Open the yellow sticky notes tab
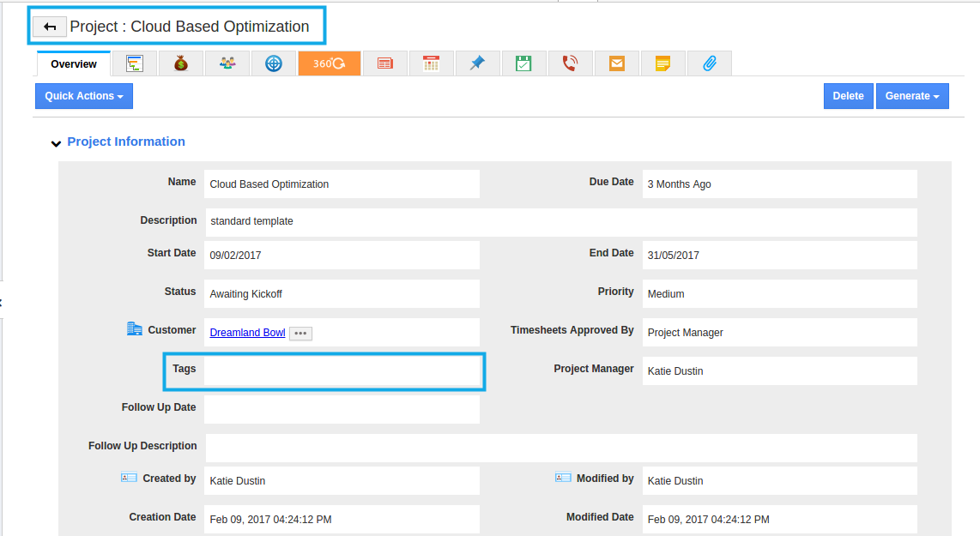The height and width of the screenshot is (536, 980). 663,63
